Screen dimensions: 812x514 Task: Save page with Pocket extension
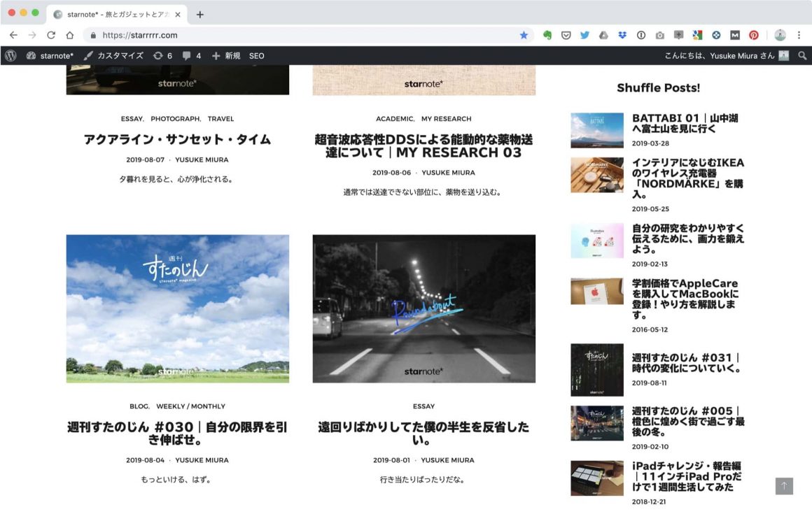point(566,35)
